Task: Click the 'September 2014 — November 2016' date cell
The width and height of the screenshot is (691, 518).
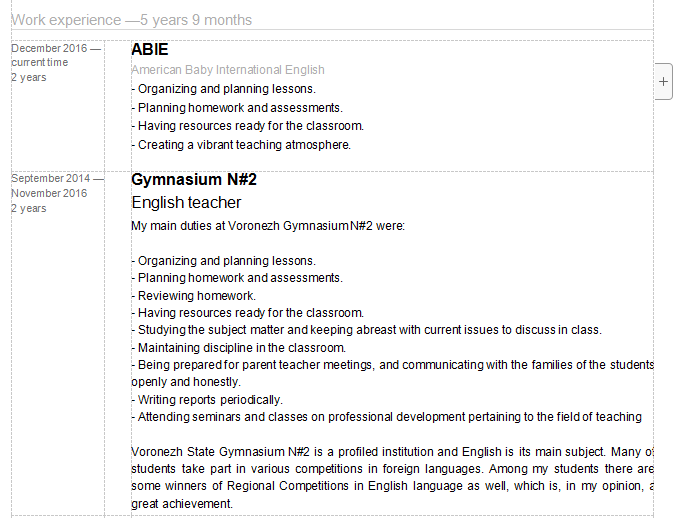Action: (x=56, y=186)
